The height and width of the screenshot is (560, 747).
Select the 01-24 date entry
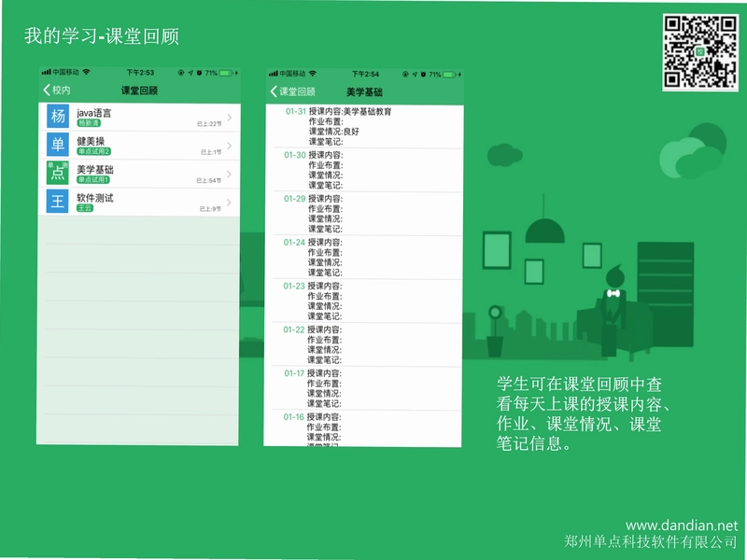294,243
